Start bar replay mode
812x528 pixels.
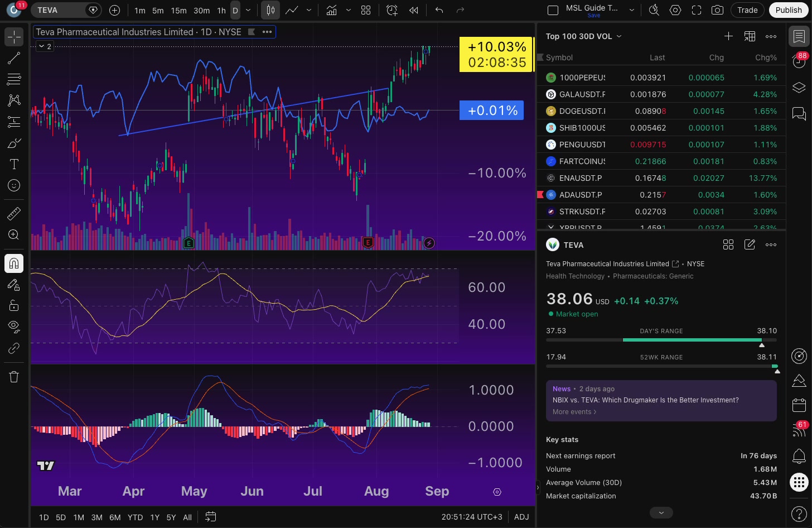click(x=414, y=10)
